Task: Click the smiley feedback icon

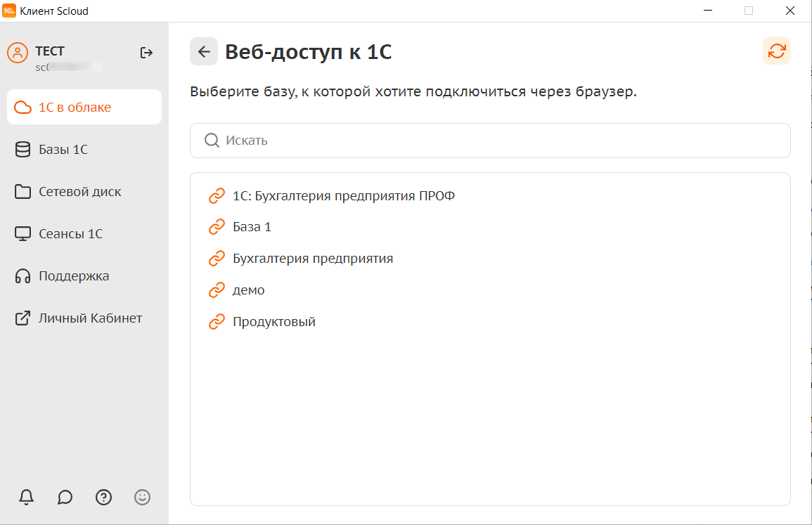Action: click(143, 497)
